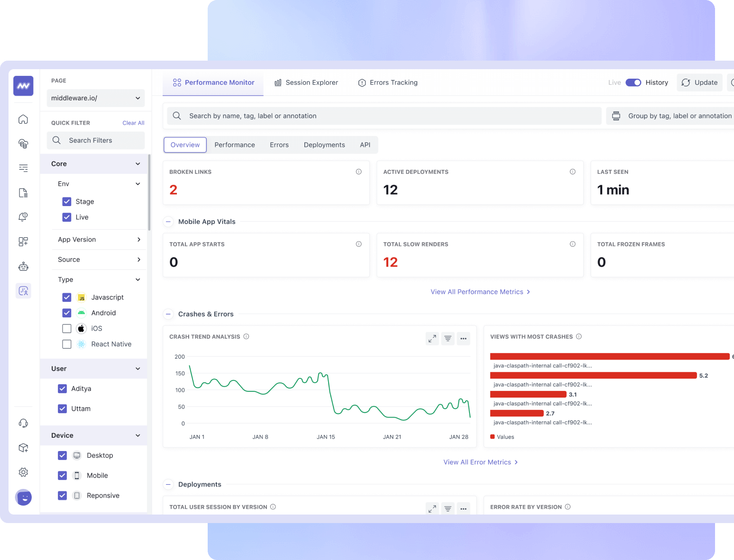Uncheck the Stage environment filter

[66, 201]
